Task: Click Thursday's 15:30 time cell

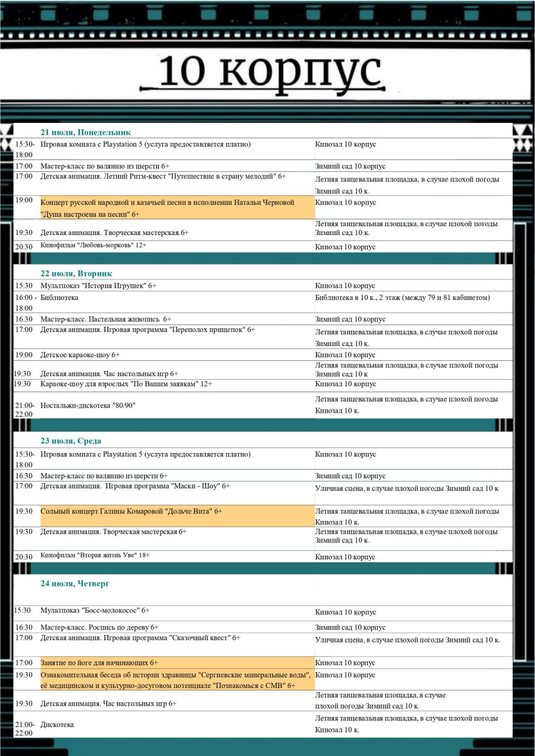Action: pyautogui.click(x=23, y=610)
